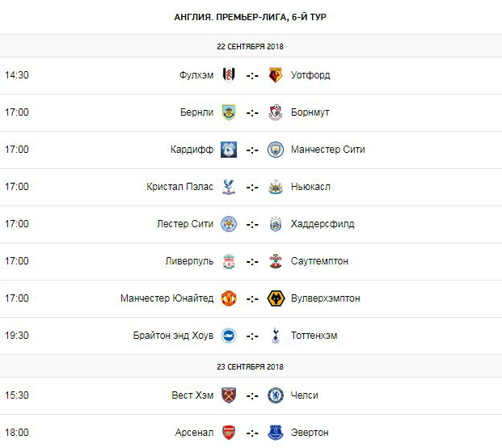Select the Chelsea club crest
Image resolution: width=502 pixels, height=448 pixels.
pyautogui.click(x=275, y=395)
